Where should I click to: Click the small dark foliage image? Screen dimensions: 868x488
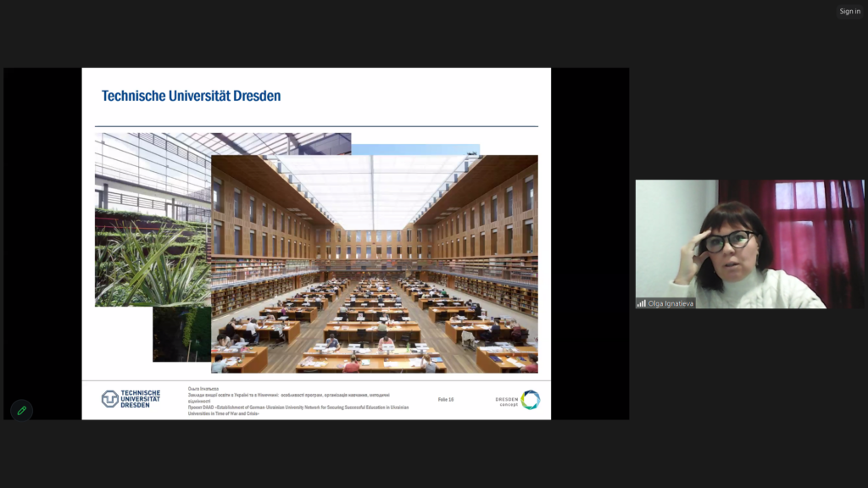point(181,335)
